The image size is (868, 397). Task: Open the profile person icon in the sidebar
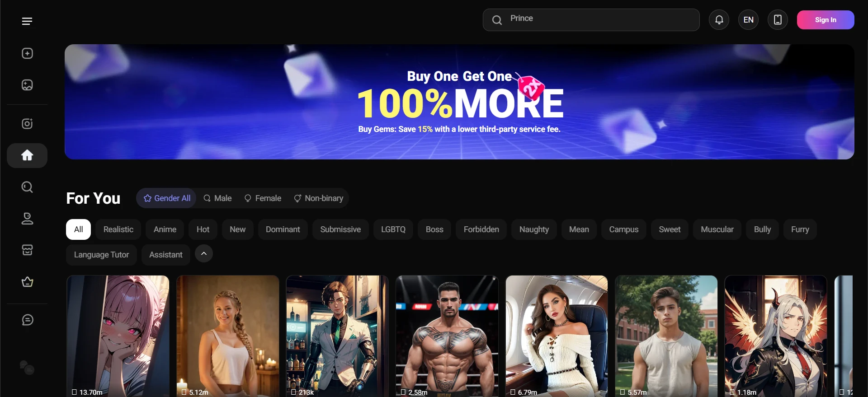[x=27, y=219]
